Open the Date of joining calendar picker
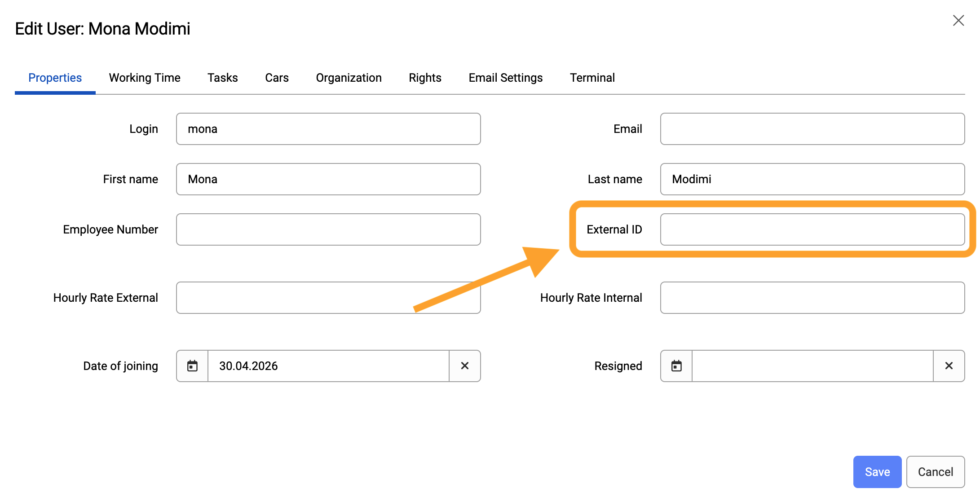980x502 pixels. 192,366
